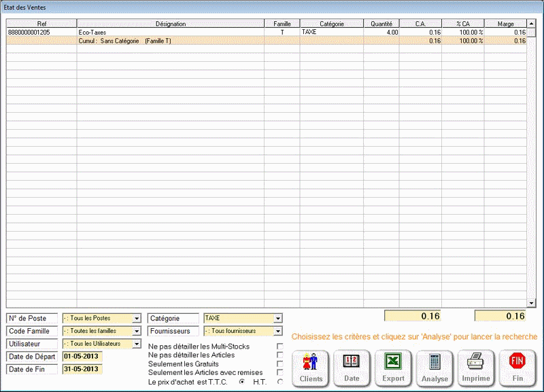Edit the Date de Fin field 31-05-2013
The image size is (544, 392).
(x=82, y=369)
